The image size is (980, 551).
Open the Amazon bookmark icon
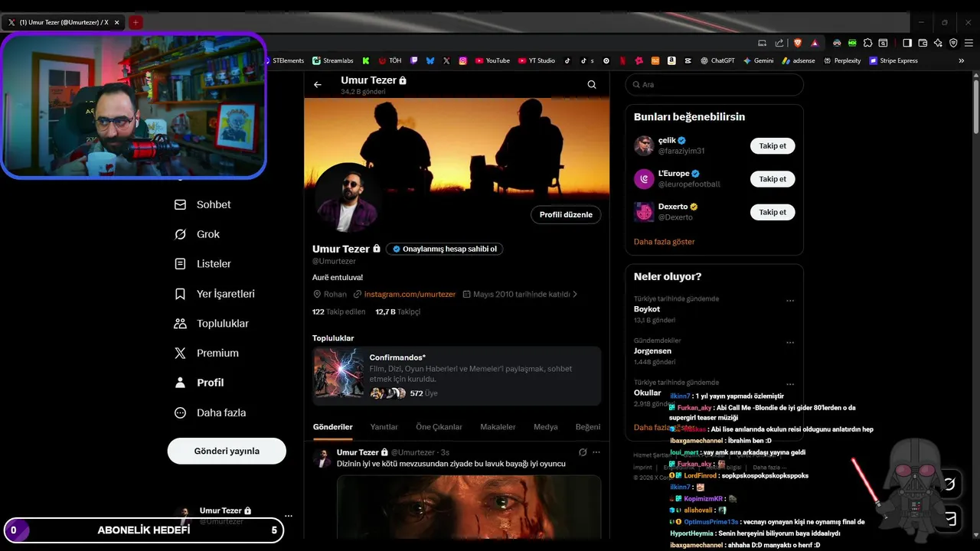(671, 60)
